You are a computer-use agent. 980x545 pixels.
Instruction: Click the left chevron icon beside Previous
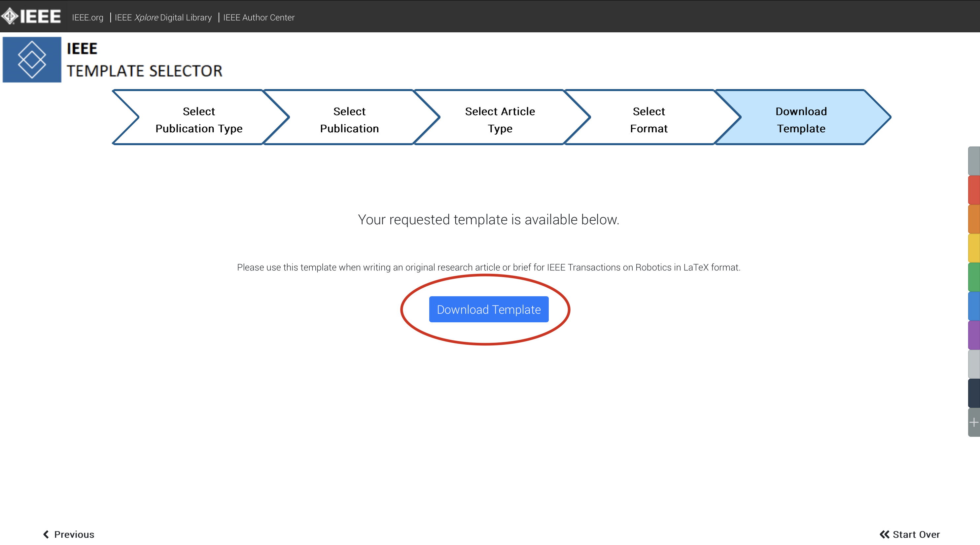[46, 534]
